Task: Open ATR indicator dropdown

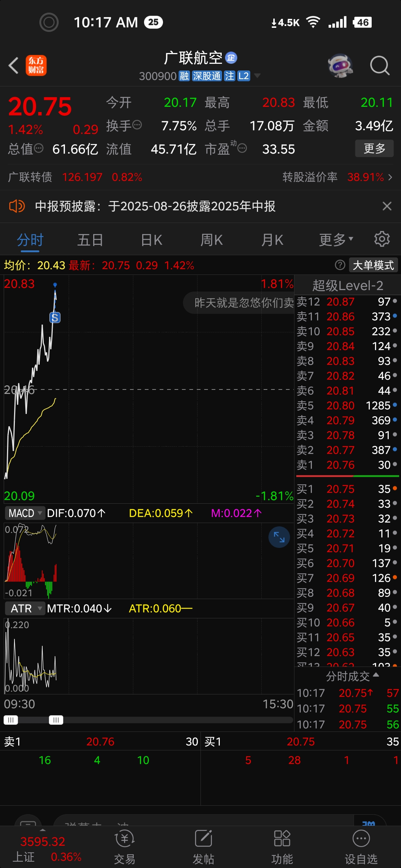Action: (x=25, y=608)
